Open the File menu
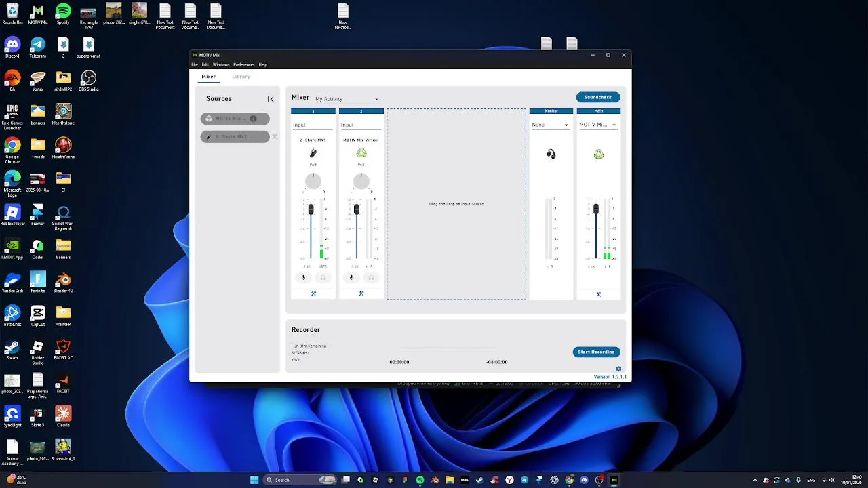868x488 pixels. point(195,64)
